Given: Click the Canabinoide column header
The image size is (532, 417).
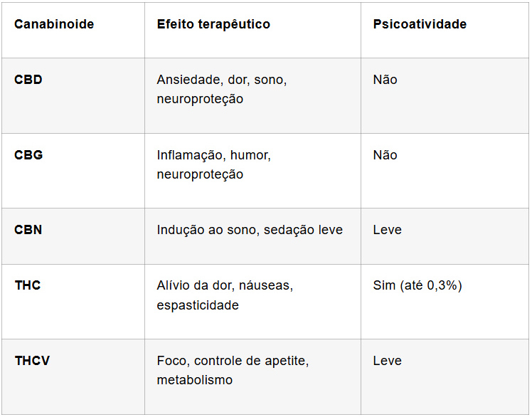Looking at the screenshot, I should [x=54, y=24].
